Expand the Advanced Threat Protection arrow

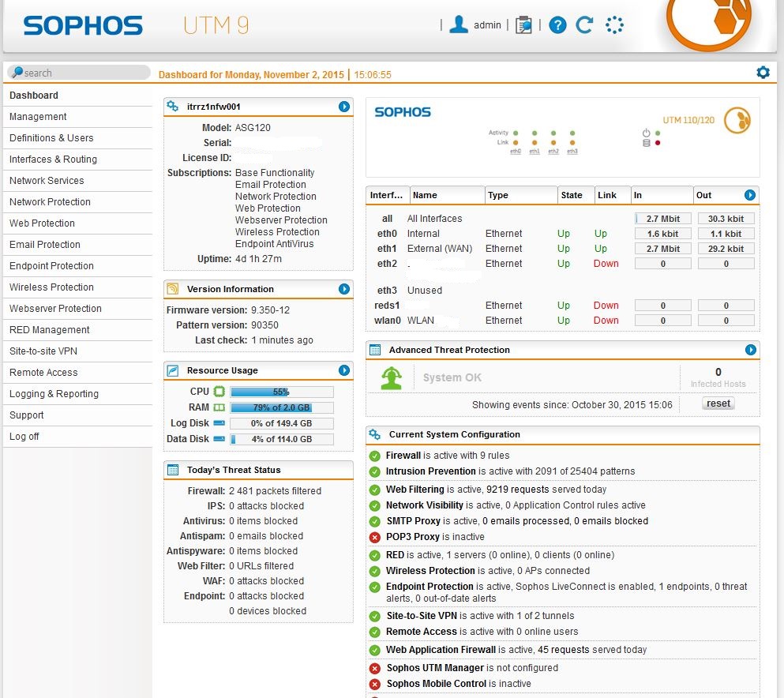(x=751, y=350)
